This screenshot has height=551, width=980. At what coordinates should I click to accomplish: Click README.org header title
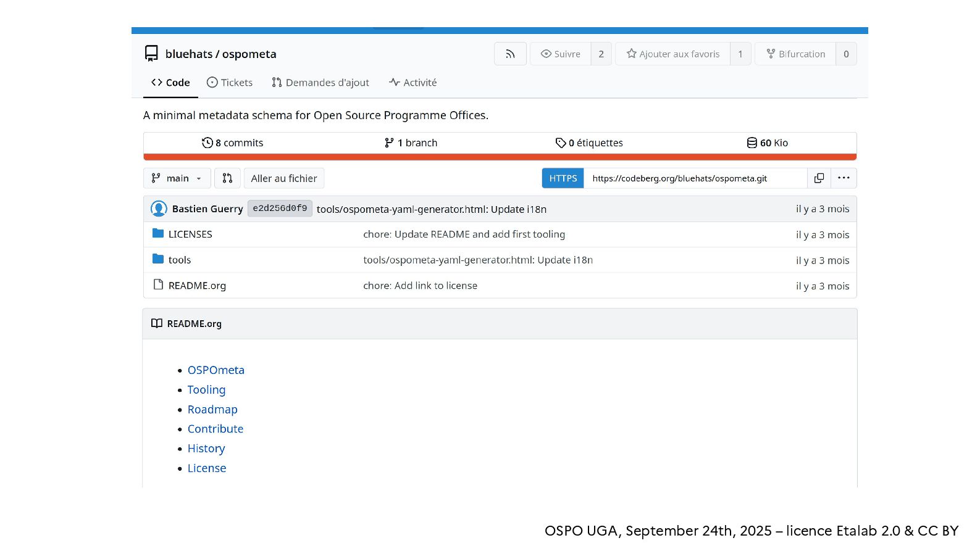[x=195, y=324]
